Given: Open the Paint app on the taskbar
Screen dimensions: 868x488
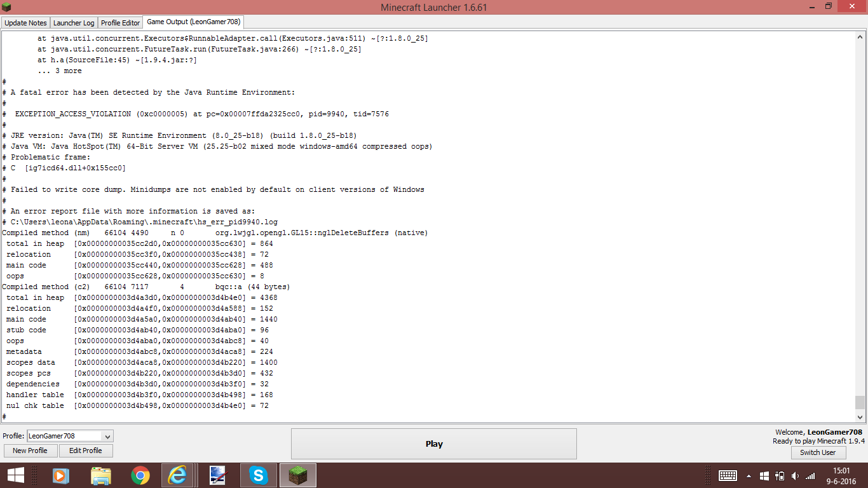Looking at the screenshot, I should [x=218, y=475].
